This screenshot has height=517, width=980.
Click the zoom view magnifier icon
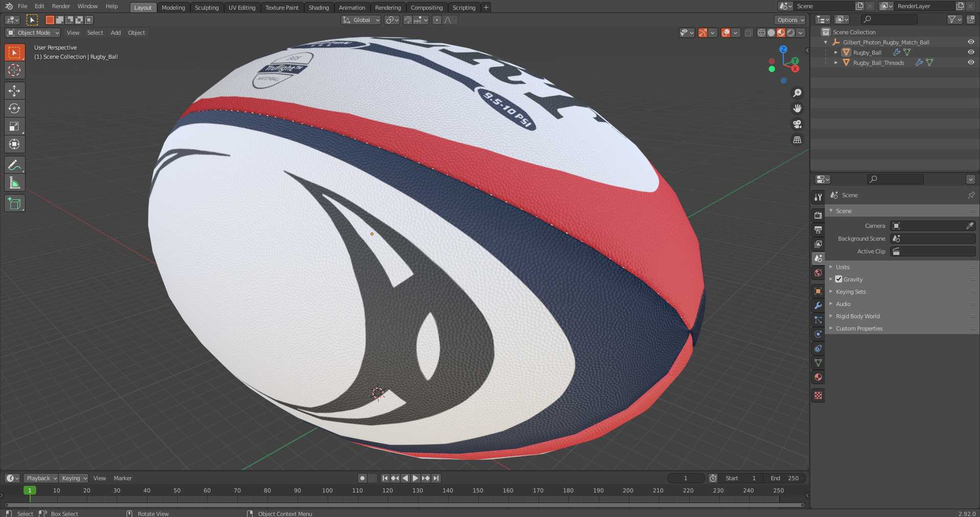[797, 93]
